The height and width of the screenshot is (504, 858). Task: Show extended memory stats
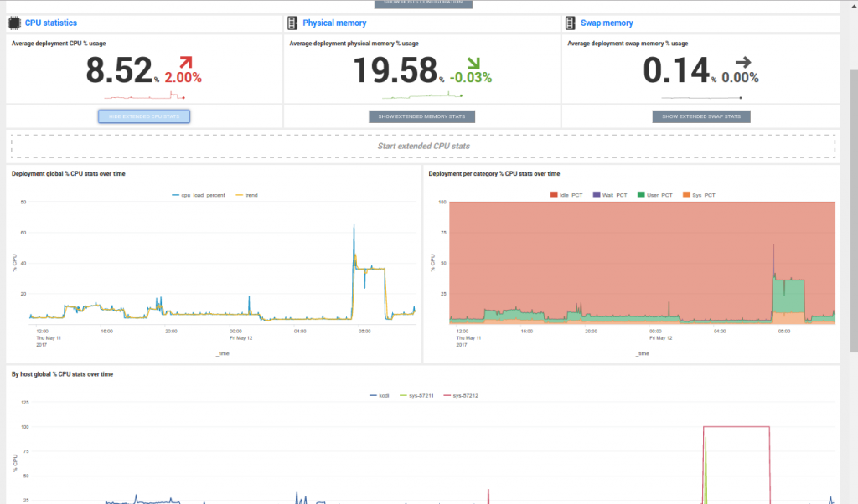[x=422, y=116]
